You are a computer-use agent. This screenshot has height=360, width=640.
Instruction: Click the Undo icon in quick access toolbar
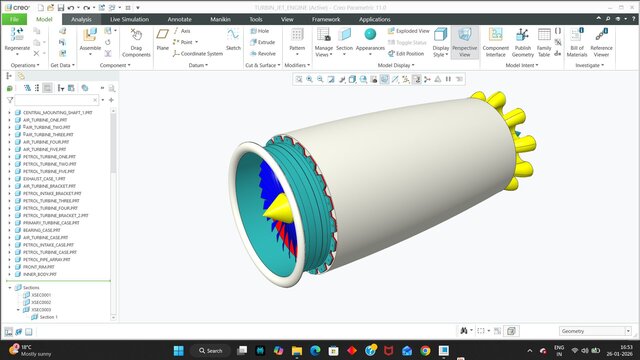(71, 8)
